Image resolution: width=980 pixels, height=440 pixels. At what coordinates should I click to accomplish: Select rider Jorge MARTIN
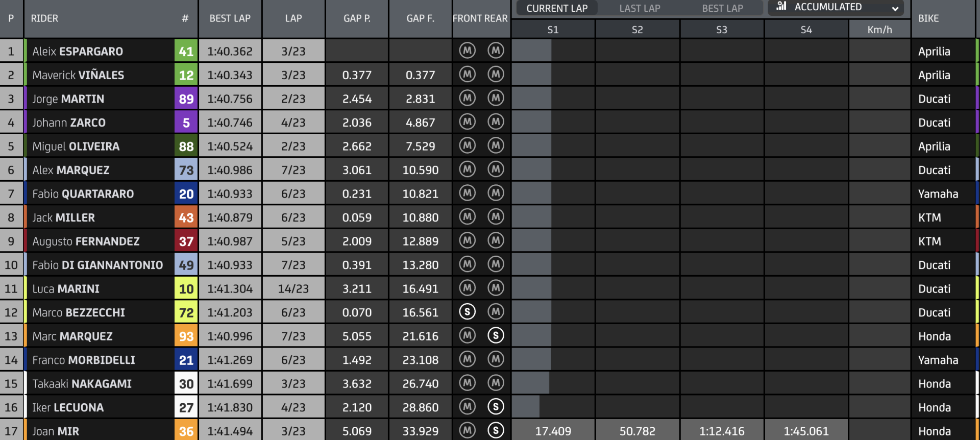pyautogui.click(x=68, y=99)
